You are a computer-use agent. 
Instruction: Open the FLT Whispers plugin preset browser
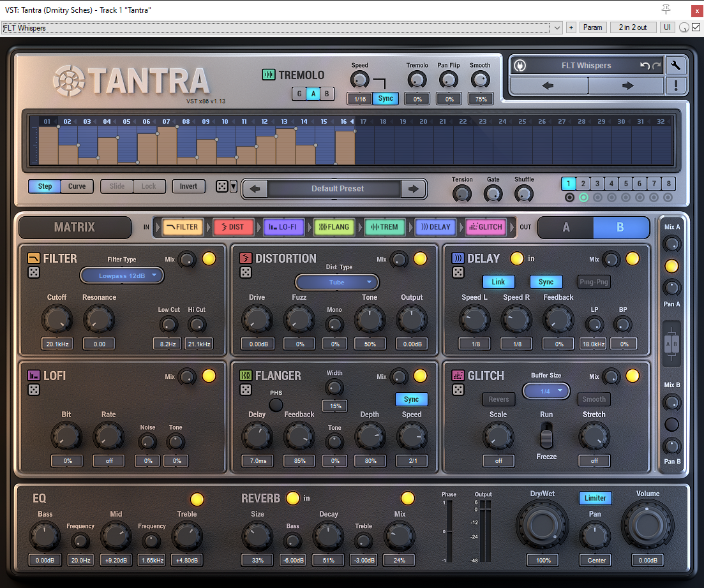pos(587,66)
